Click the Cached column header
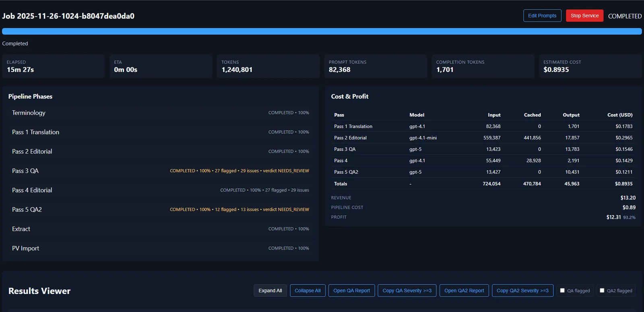 point(532,115)
